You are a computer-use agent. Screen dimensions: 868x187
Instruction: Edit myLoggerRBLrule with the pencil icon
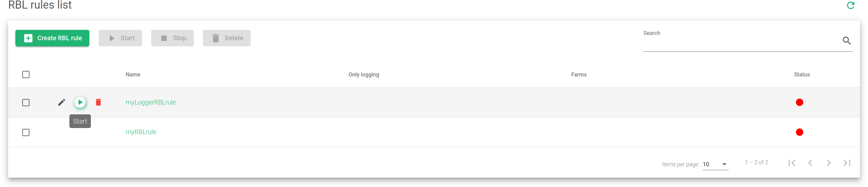61,102
